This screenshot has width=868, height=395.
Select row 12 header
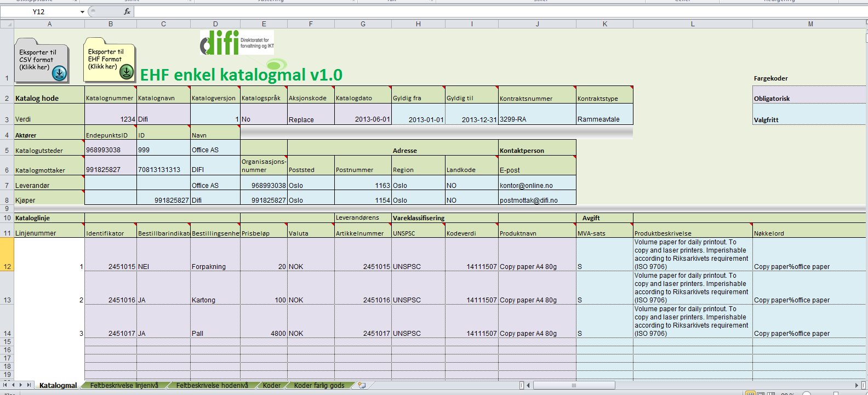coord(7,254)
